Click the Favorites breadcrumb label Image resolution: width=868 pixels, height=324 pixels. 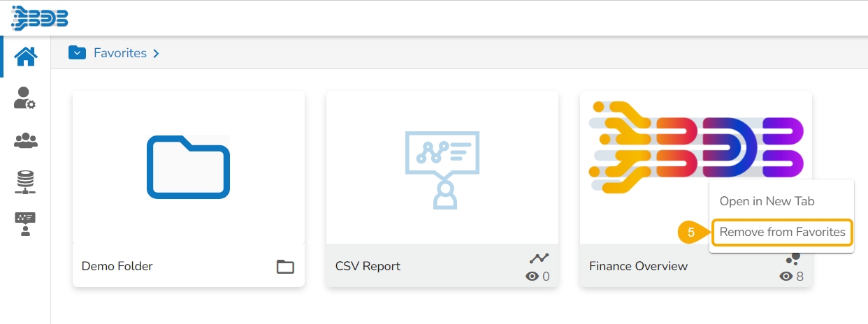click(120, 53)
